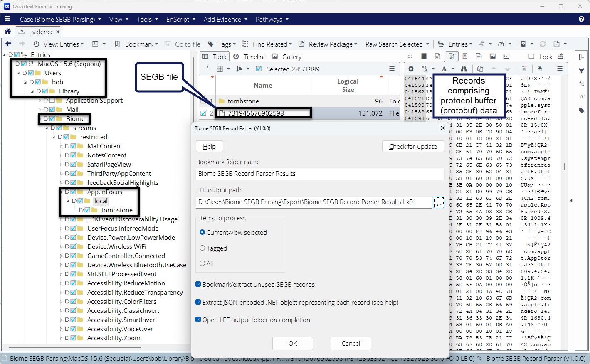Click the Help button in dialog
Screen dimensions: 590x364
tap(209, 146)
